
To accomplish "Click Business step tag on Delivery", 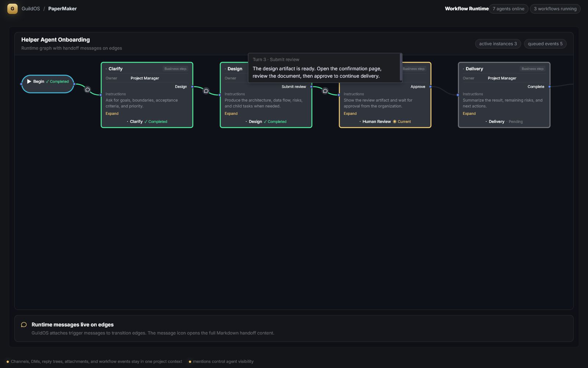I will 533,69.
